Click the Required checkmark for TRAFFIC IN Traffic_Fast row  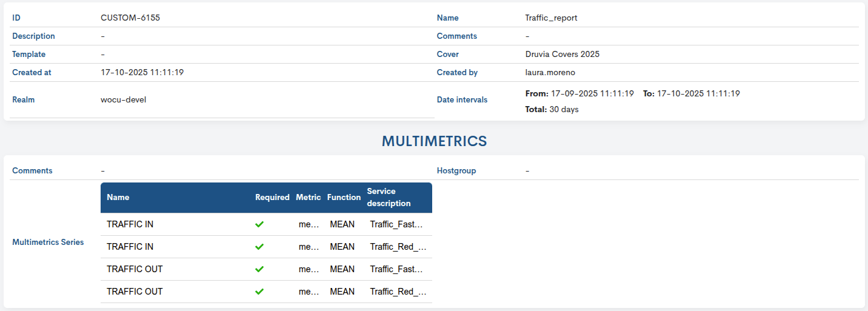pyautogui.click(x=259, y=224)
